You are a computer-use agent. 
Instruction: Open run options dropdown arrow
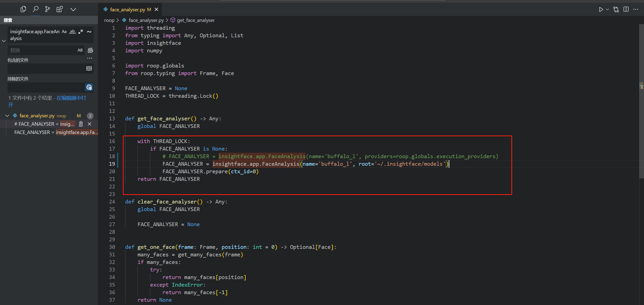[607, 10]
